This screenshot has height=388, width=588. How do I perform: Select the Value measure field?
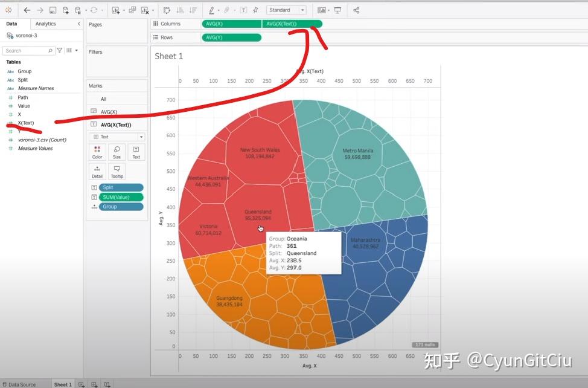click(24, 106)
